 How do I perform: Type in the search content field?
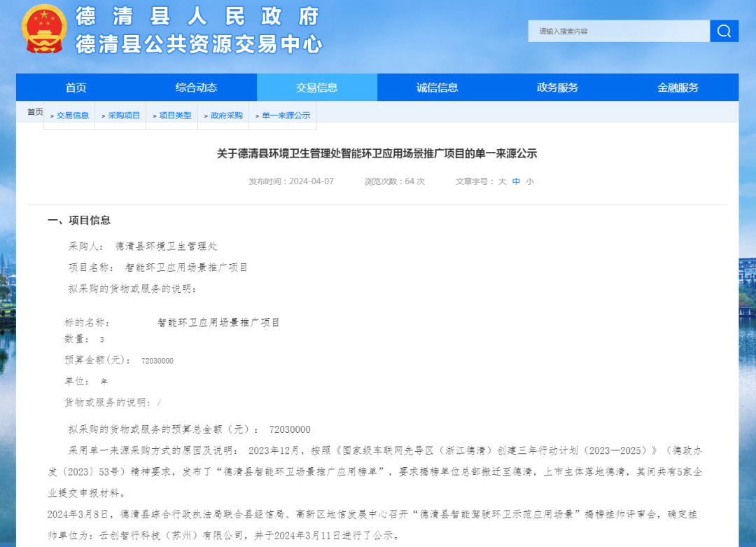pyautogui.click(x=618, y=31)
